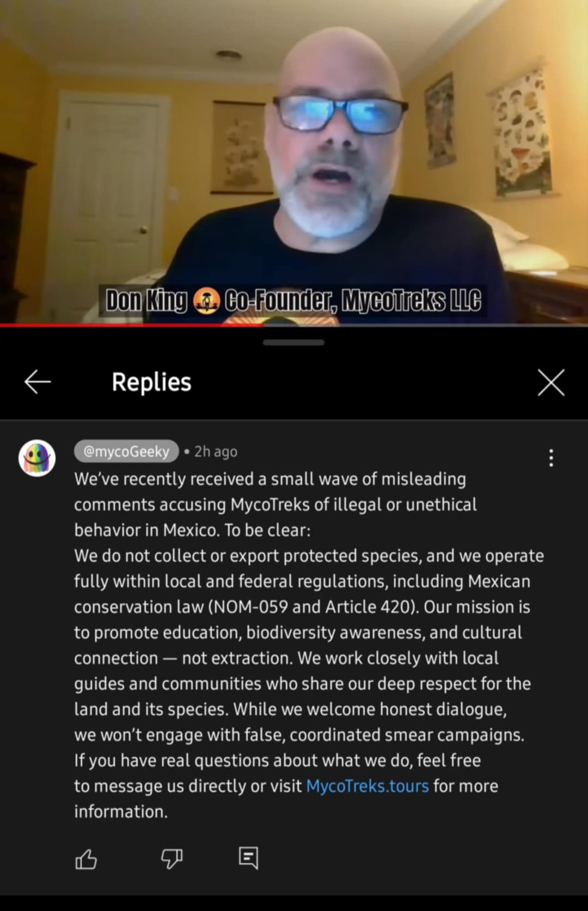Screen dimensions: 588x911
Task: Click the scrubber at the progress bar end
Action: [265, 325]
